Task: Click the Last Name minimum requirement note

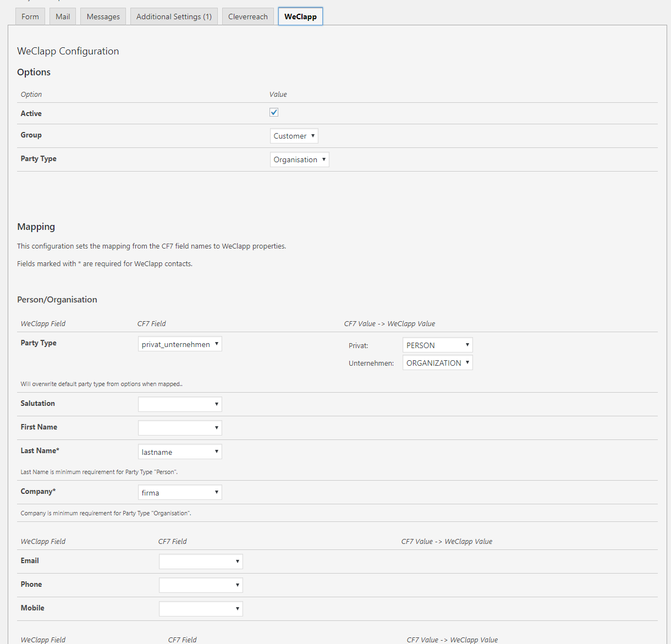Action: [x=99, y=472]
